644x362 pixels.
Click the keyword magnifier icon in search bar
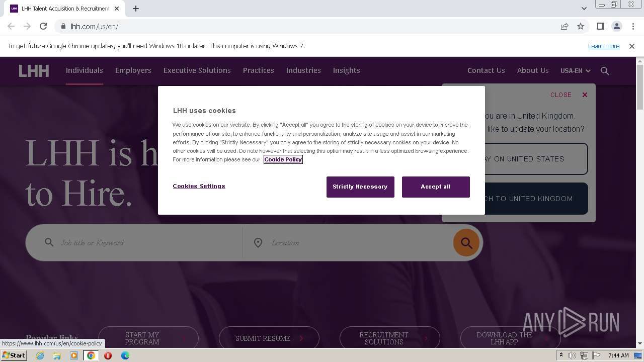pyautogui.click(x=49, y=242)
